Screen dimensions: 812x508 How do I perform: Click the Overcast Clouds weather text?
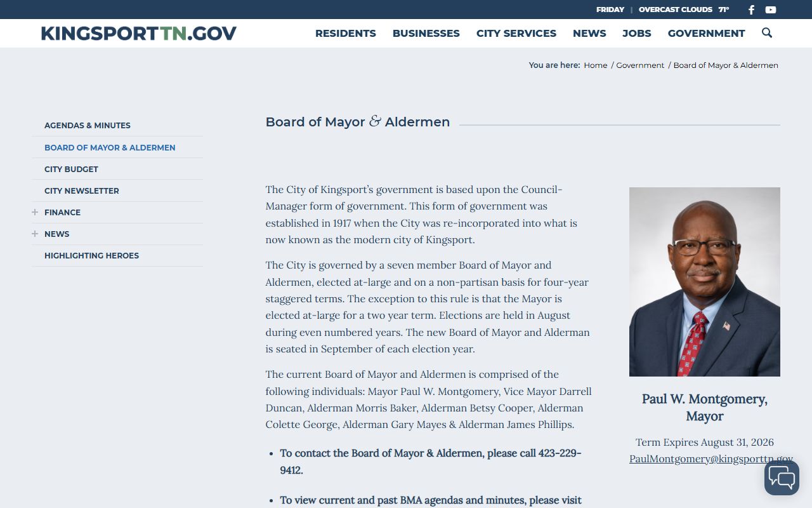(x=676, y=10)
